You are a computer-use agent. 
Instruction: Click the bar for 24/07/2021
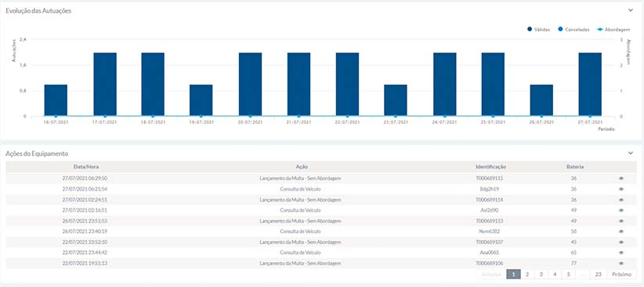[445, 84]
